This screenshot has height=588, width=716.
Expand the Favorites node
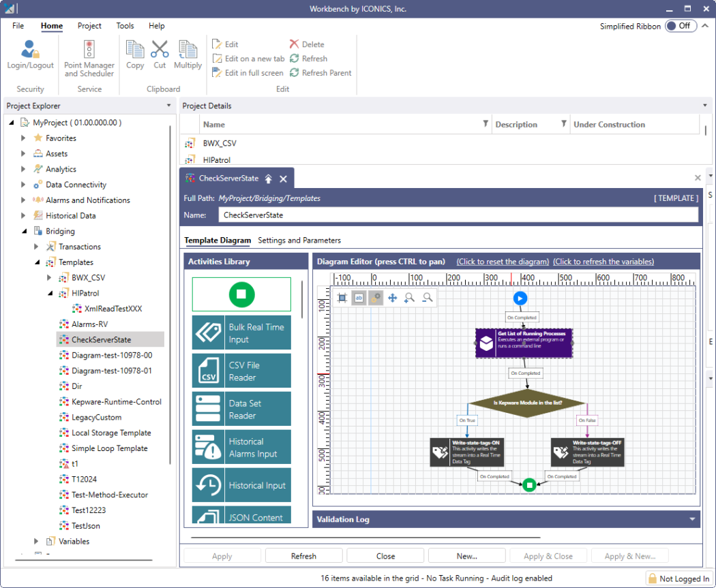click(23, 138)
